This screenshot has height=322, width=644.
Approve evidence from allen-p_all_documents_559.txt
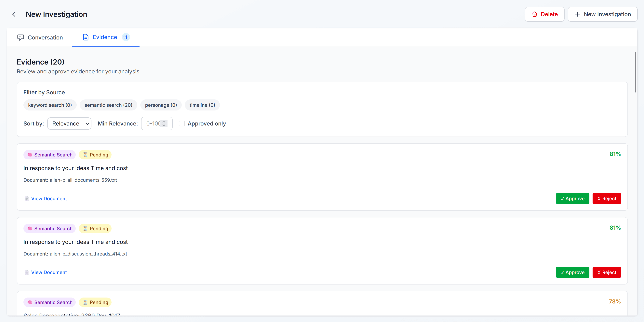click(x=572, y=198)
